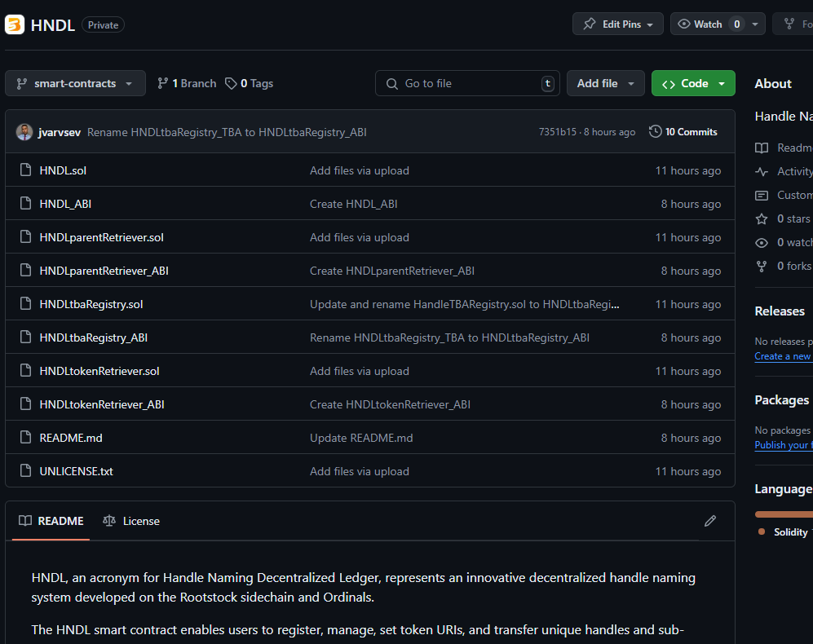Image resolution: width=813 pixels, height=644 pixels.
Task: Click the history clock icon by Commits
Action: coord(656,132)
